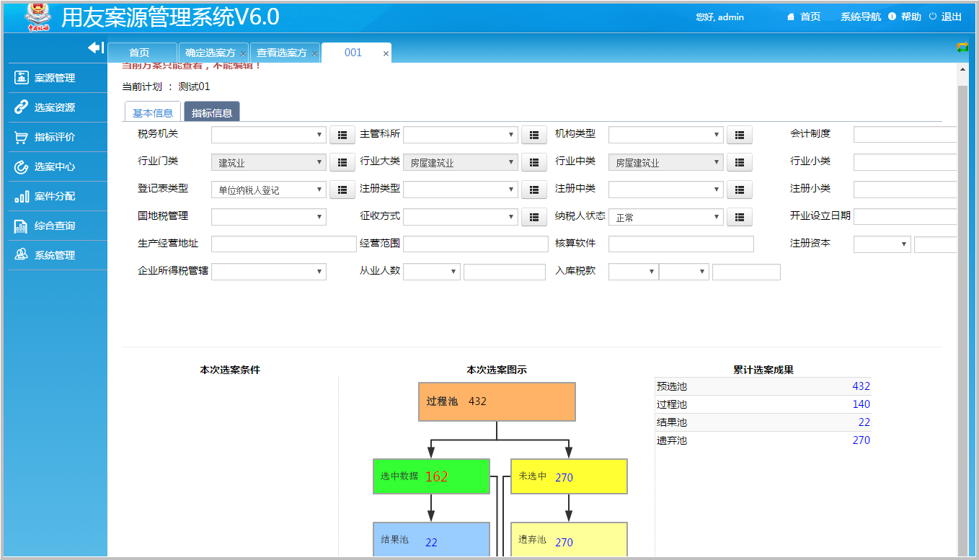Collapse the sidebar with the arrow icon
The width and height of the screenshot is (979, 560).
click(x=96, y=48)
